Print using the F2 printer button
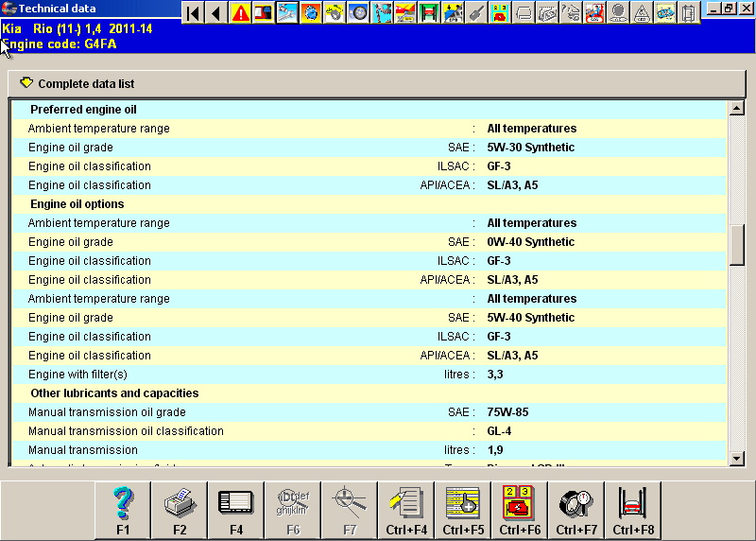 tap(180, 510)
